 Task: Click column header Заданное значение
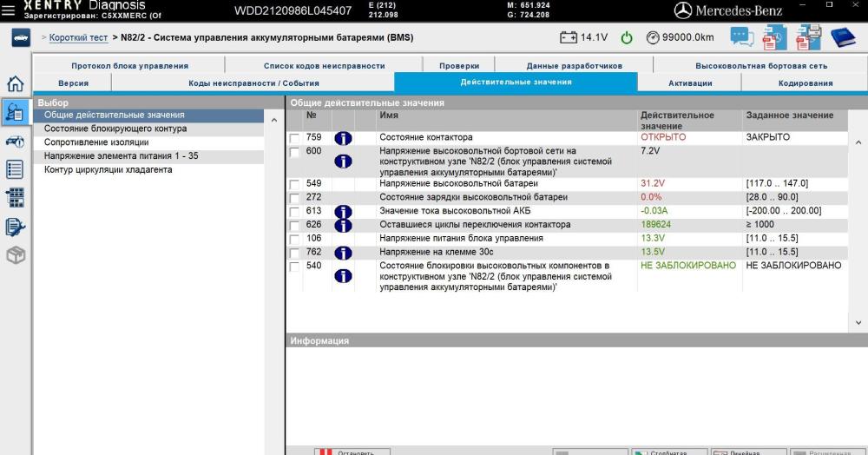[789, 115]
